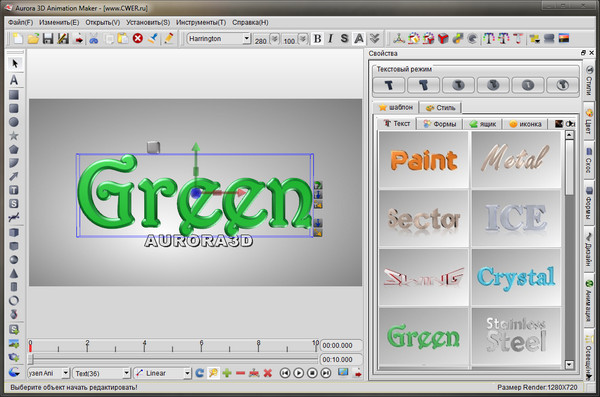Screen dimensions: 600x397
Task: Open the Изменить(E) menu
Action: point(59,23)
